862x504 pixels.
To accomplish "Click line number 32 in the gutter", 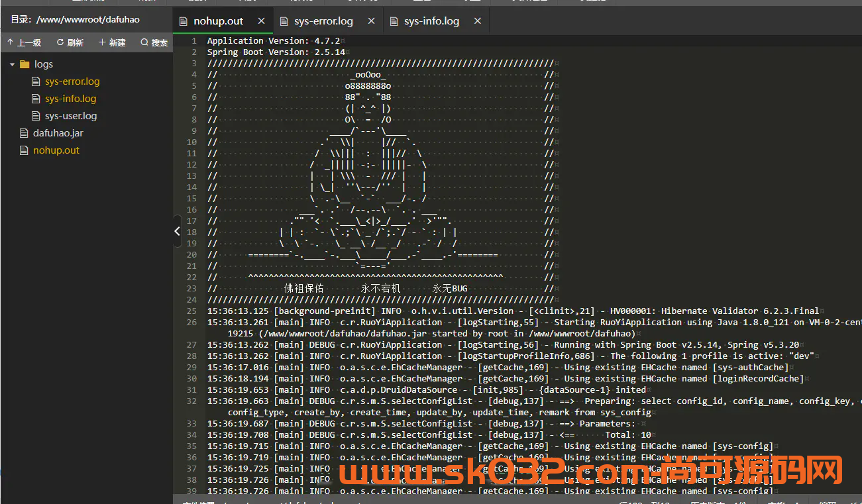I will tap(191, 401).
